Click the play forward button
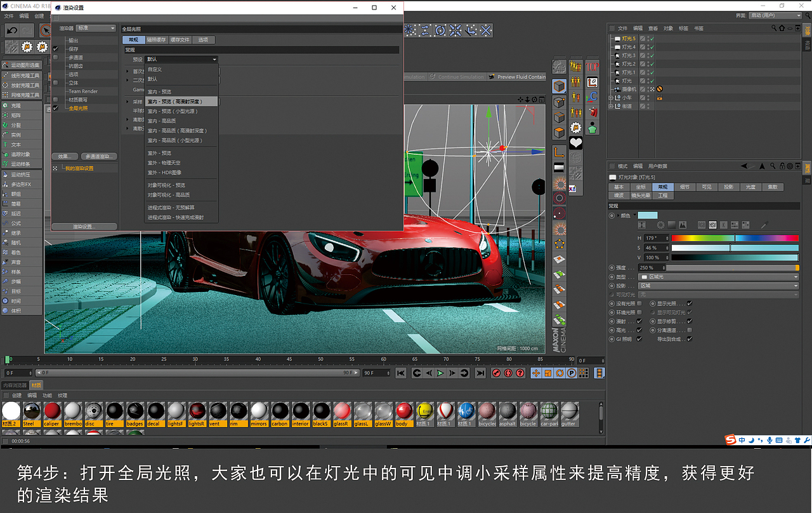 click(440, 373)
